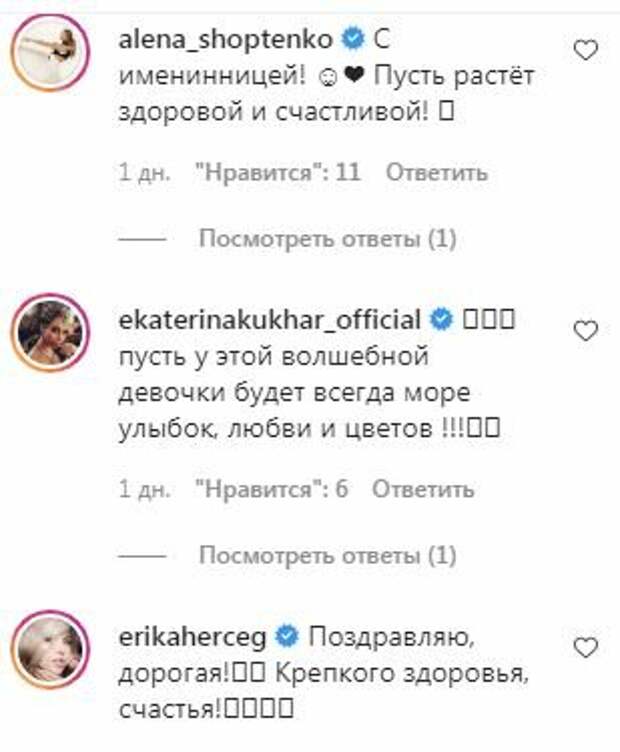Open the ekaterinakukhar_official username link

pyautogui.click(x=269, y=320)
